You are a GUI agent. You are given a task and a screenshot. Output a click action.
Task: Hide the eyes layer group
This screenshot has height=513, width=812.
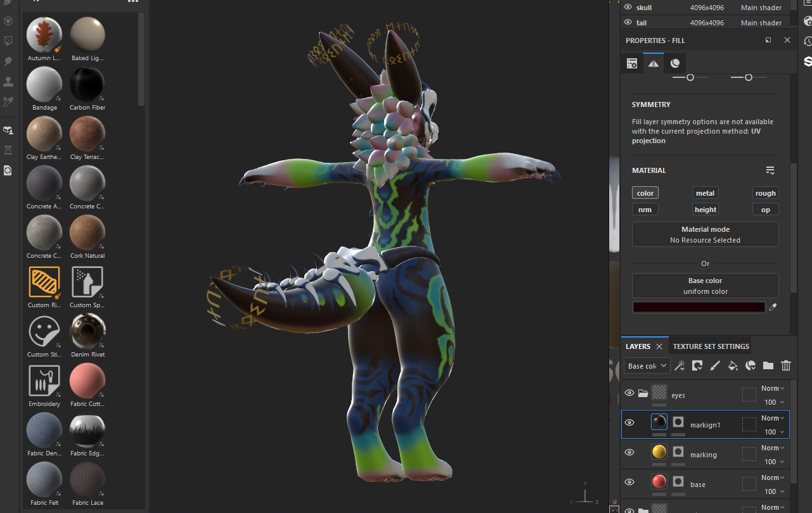pyautogui.click(x=629, y=393)
